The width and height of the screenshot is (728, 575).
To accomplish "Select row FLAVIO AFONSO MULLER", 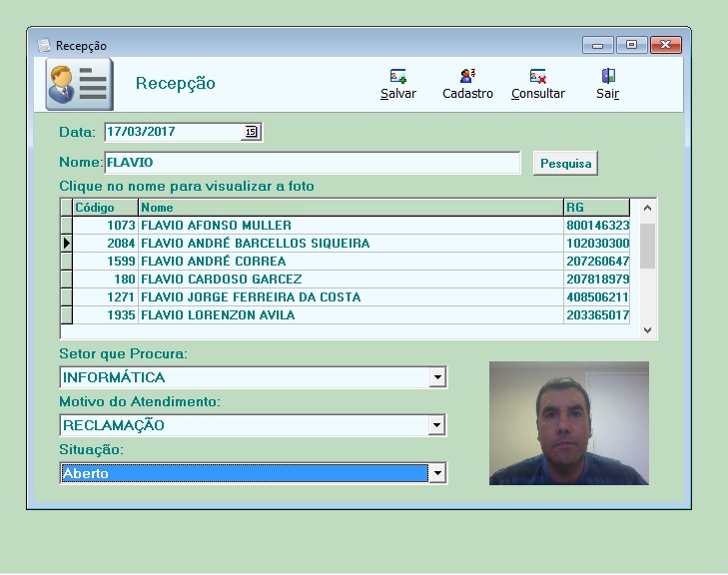I will (217, 226).
